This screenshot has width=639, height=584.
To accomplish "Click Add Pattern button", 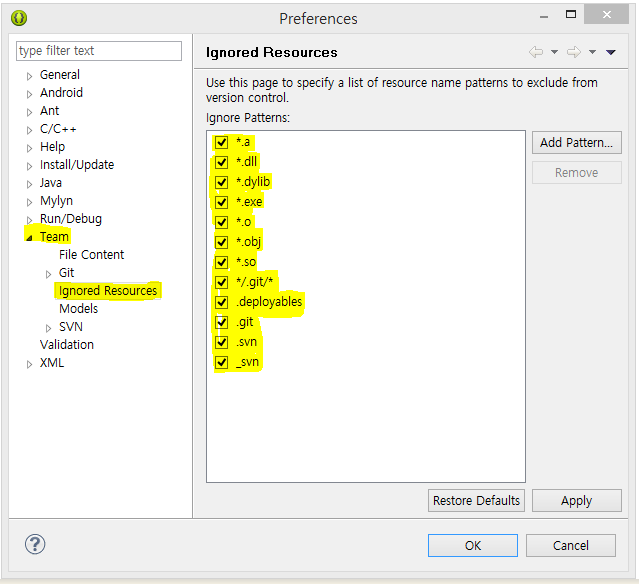I will 577,143.
